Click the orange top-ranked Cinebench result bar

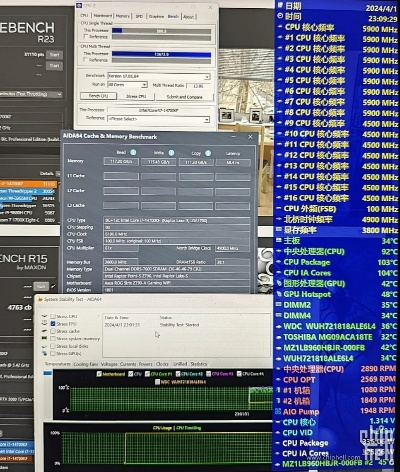[x=28, y=184]
